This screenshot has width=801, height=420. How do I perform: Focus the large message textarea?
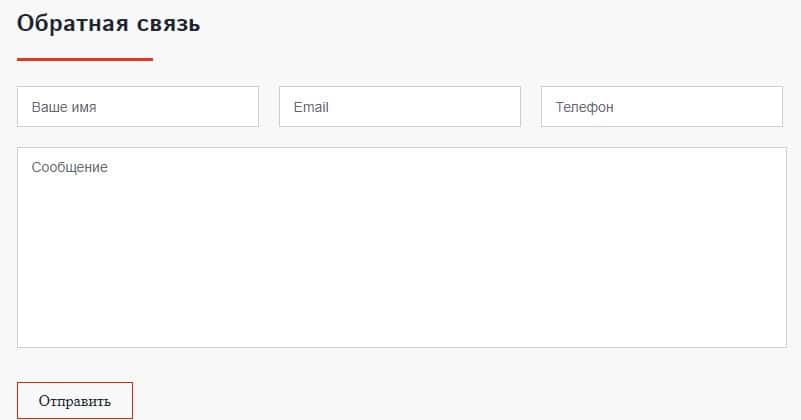(402, 248)
